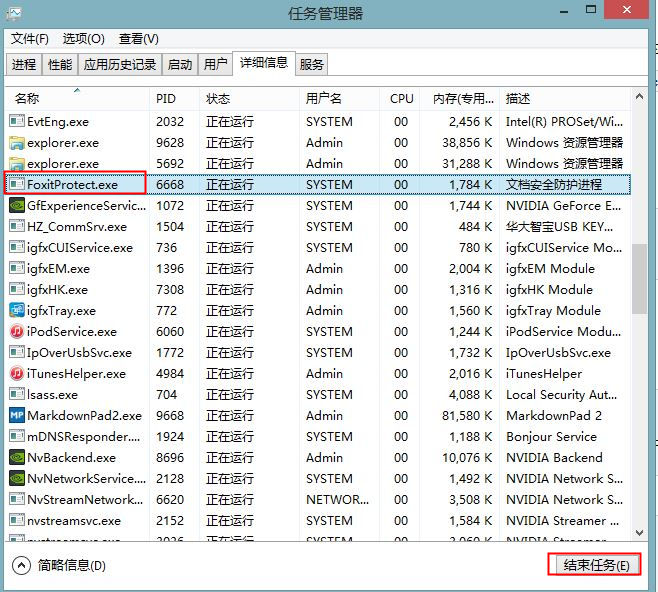This screenshot has width=658, height=592.
Task: Click PID value 8696
Action: [x=170, y=457]
